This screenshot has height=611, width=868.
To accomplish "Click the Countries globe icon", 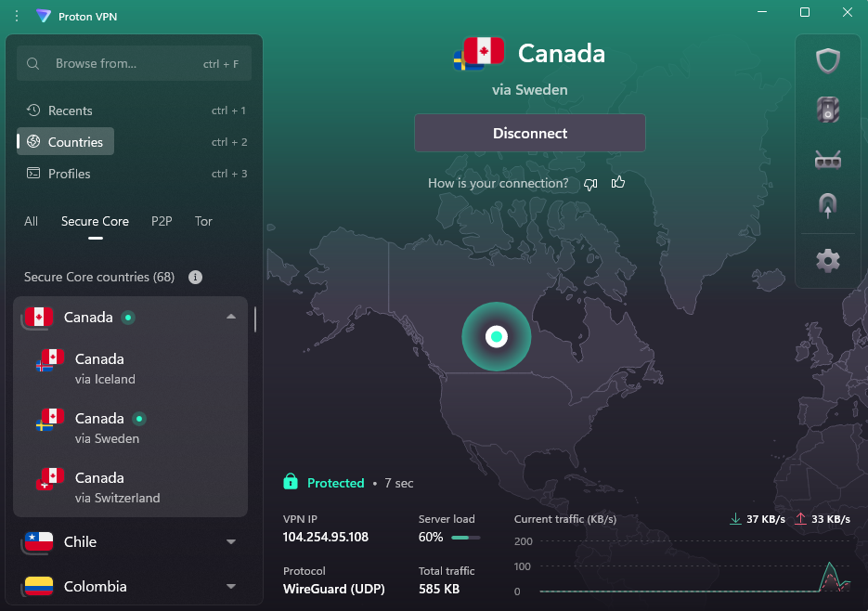I will [33, 141].
